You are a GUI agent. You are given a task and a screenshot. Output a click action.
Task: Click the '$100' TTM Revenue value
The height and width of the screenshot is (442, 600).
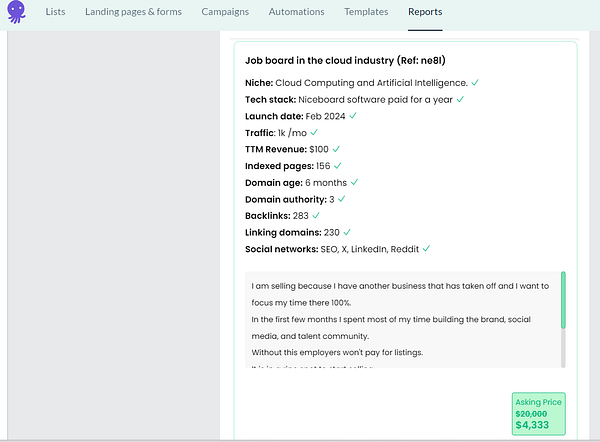tap(319, 149)
